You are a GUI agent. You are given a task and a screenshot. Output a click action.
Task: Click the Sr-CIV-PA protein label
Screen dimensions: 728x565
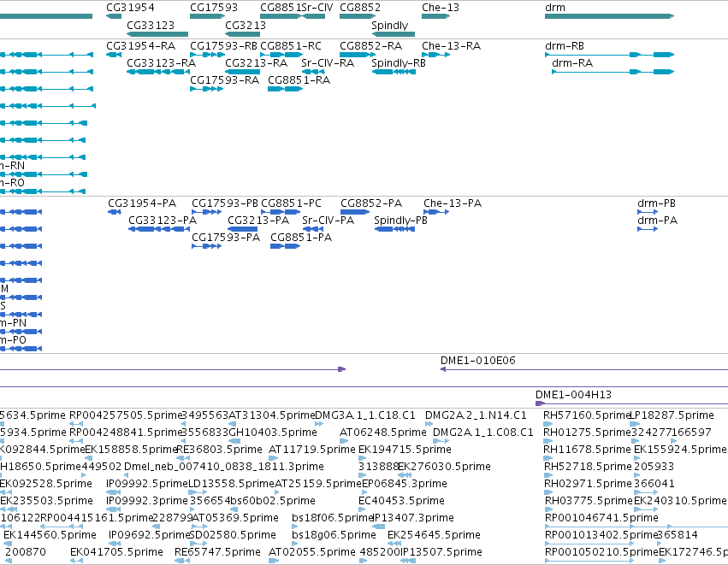coord(328,221)
